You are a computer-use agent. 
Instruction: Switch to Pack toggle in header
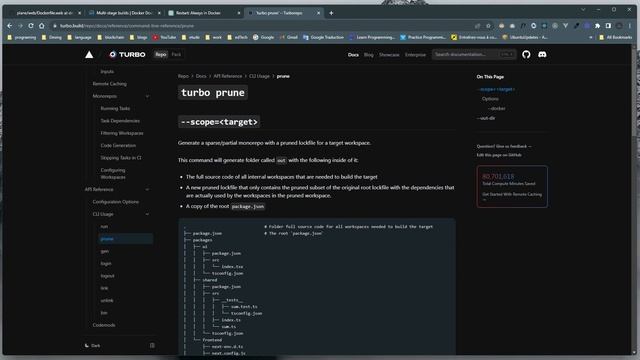click(x=176, y=54)
